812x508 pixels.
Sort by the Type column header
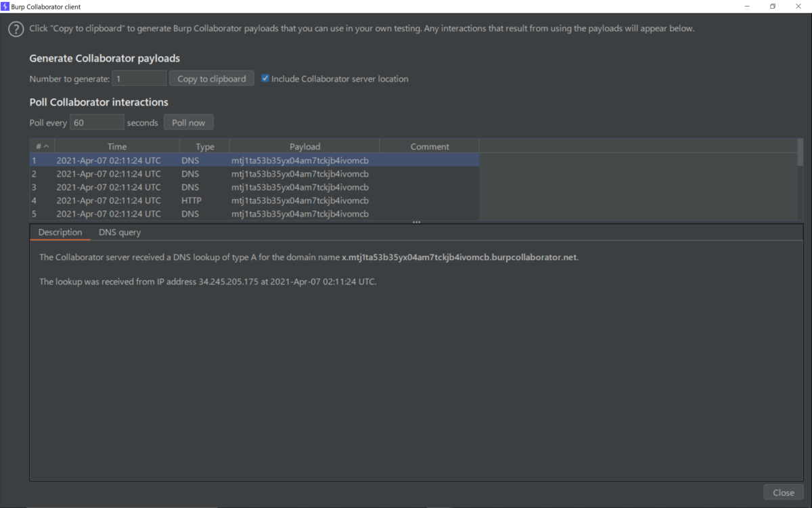pos(205,146)
